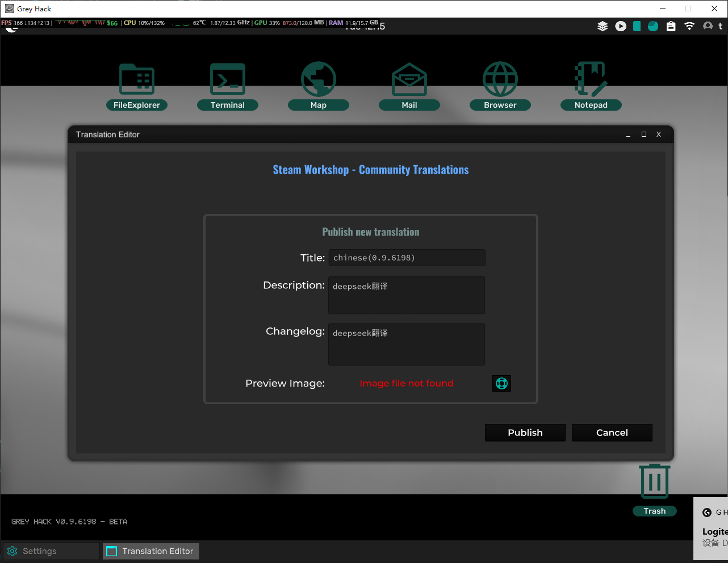Click the round play tray icon

[x=621, y=26]
